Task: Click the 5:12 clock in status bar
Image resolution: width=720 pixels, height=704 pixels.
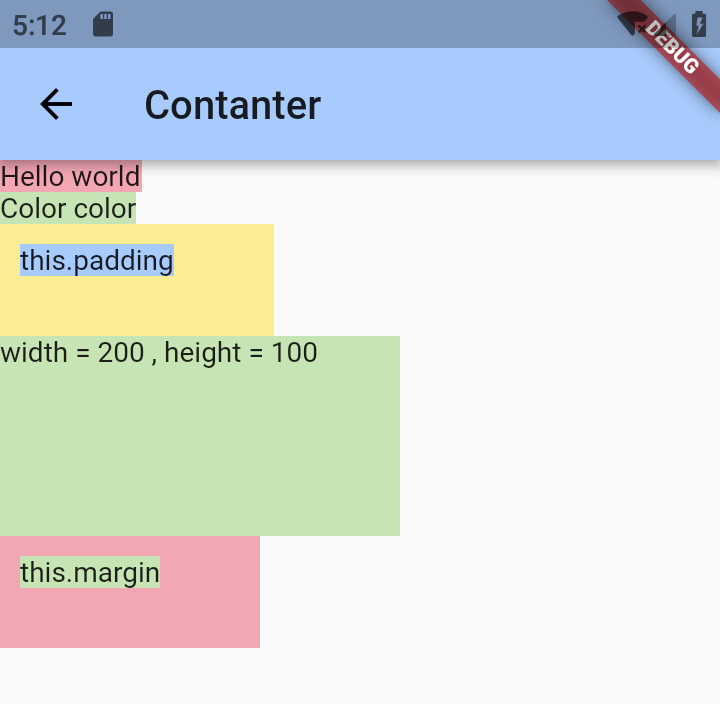Action: point(39,25)
